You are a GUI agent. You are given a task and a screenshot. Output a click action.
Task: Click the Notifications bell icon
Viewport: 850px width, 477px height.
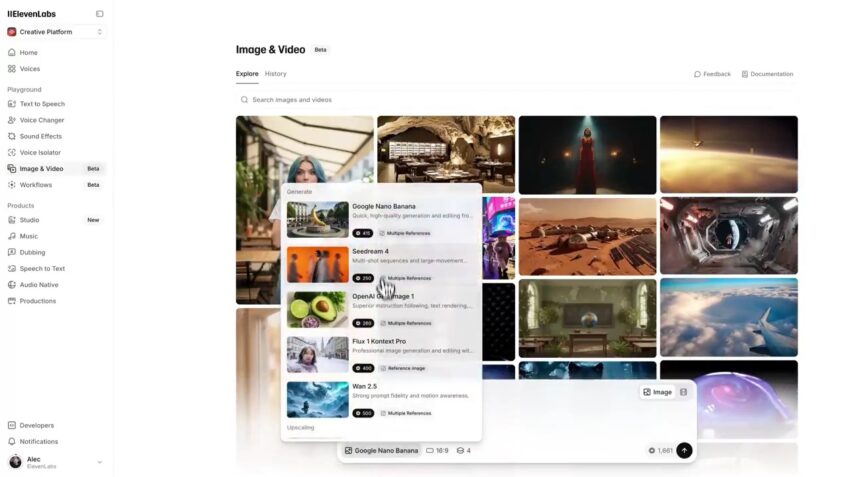(x=12, y=442)
